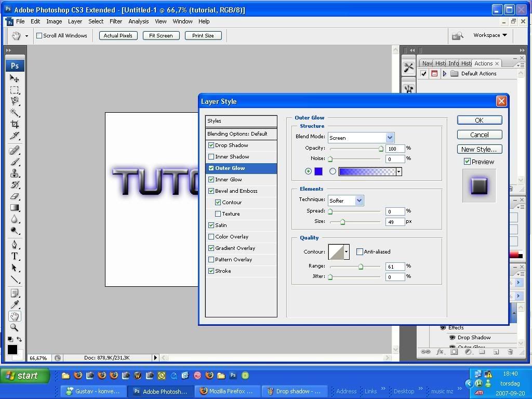Click the Actual Pixels button

tap(118, 36)
